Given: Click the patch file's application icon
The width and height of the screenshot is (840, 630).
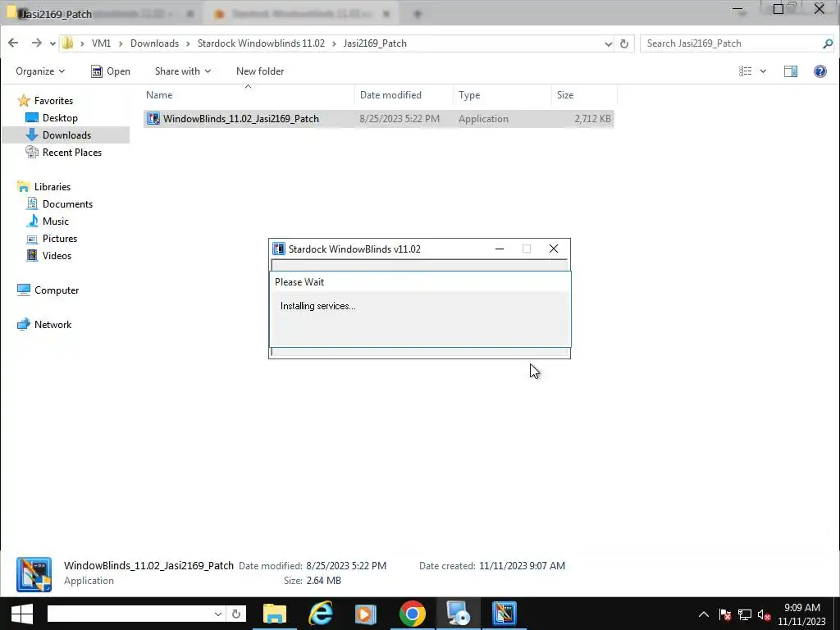Looking at the screenshot, I should (153, 119).
